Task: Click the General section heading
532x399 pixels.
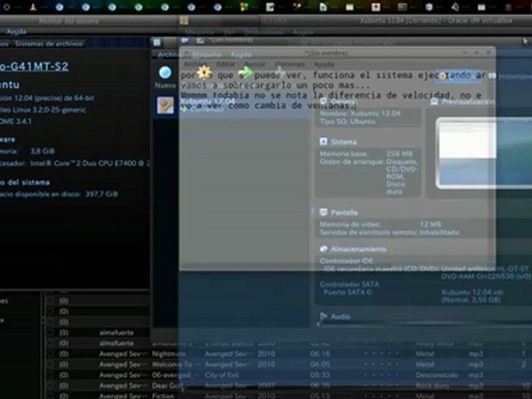Action: [x=343, y=101]
